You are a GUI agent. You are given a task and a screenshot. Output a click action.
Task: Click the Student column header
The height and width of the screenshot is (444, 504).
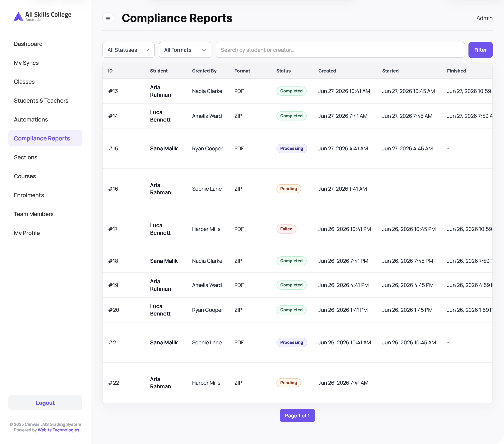click(159, 71)
